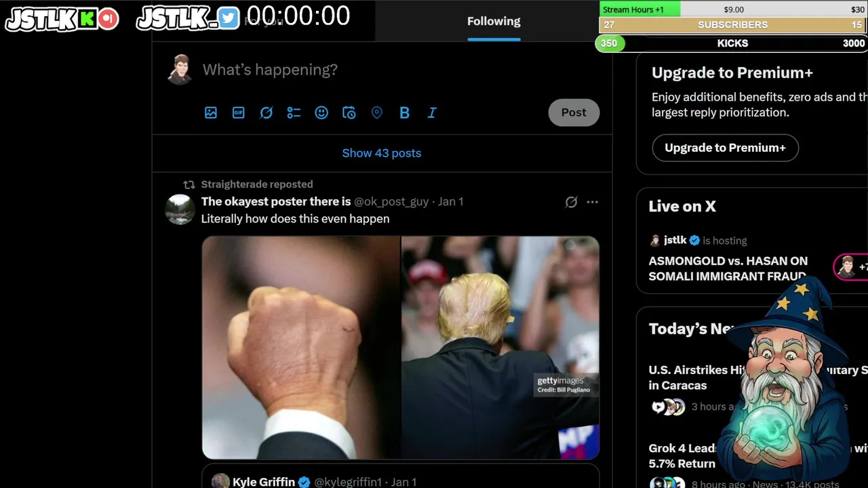868x488 pixels.
Task: Open the GIF picker in composer
Action: (x=239, y=113)
